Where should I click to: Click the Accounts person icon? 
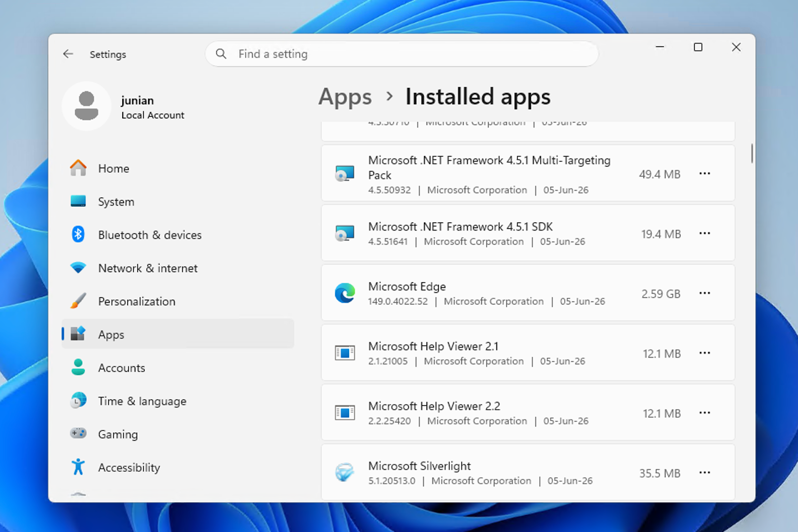78,367
